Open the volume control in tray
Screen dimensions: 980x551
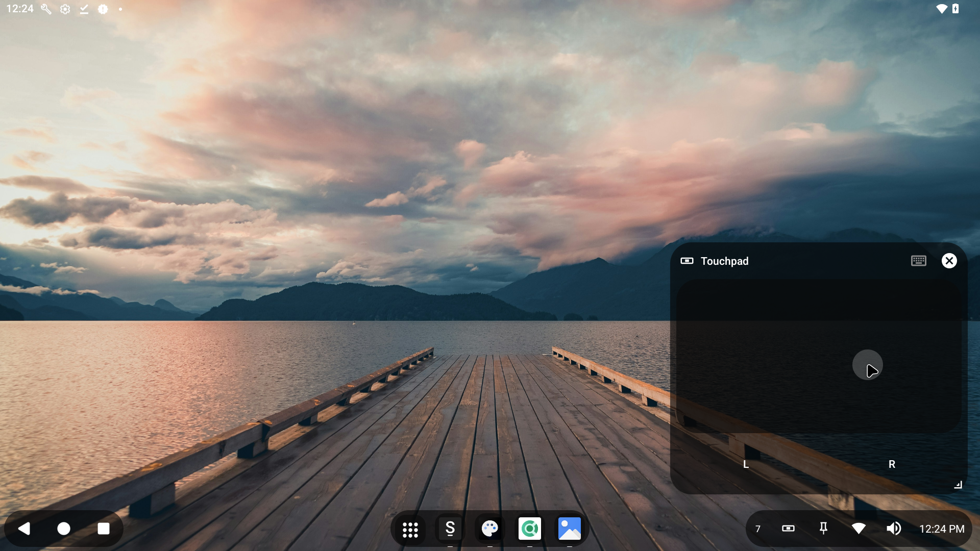pyautogui.click(x=893, y=529)
